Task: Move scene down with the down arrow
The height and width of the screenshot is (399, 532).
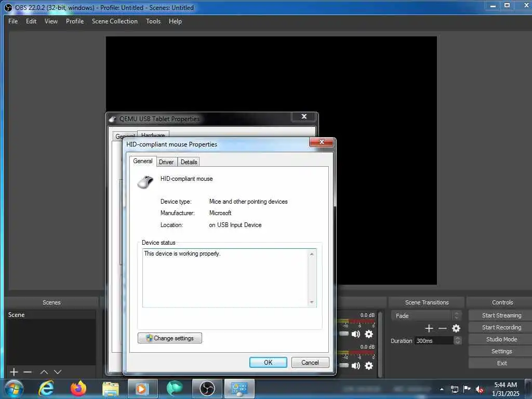Action: (x=58, y=372)
